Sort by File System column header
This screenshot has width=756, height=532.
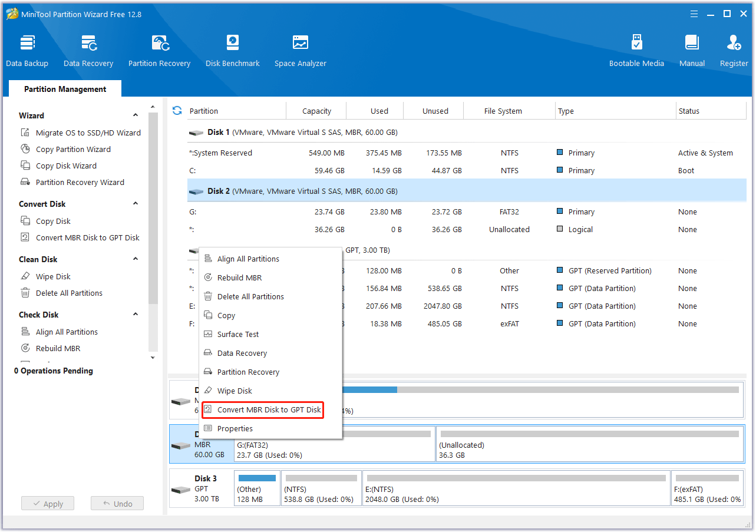pos(510,111)
